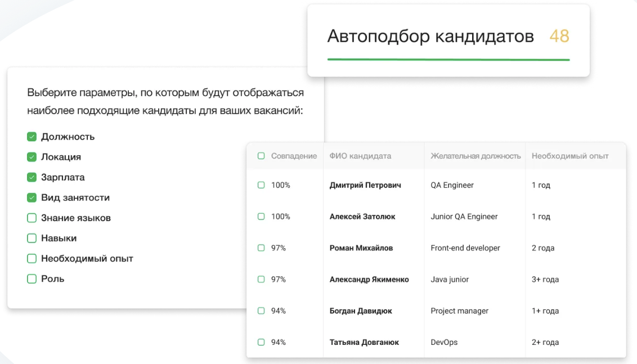Open candidate Александр Якименко

[369, 280]
